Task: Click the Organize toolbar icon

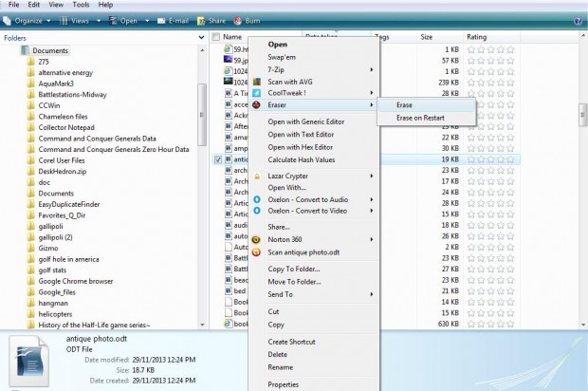Action: tap(7, 21)
